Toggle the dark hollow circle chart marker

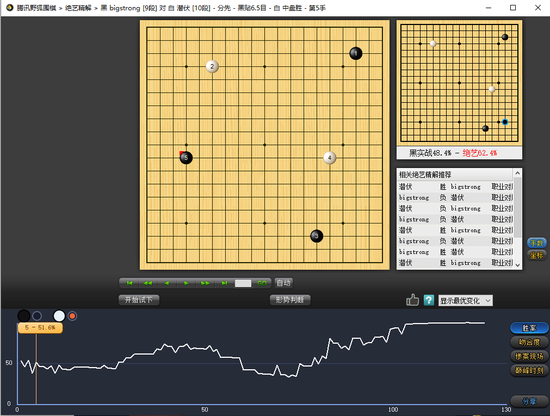(x=37, y=316)
